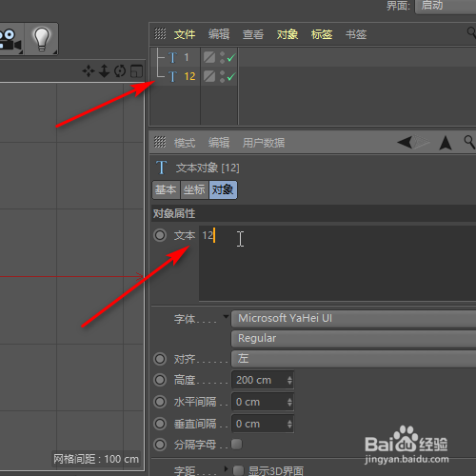Enable the 分隔字母 checkbox

[x=236, y=444]
